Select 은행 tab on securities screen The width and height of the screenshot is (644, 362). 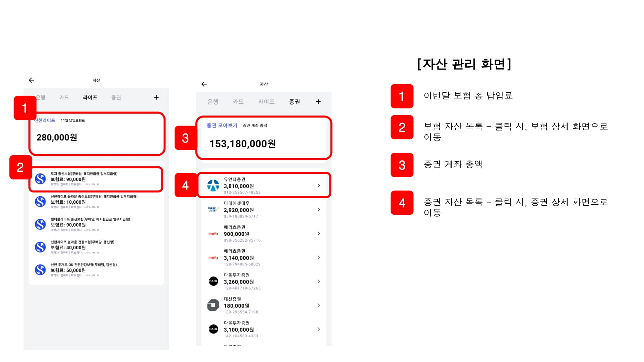click(x=213, y=102)
